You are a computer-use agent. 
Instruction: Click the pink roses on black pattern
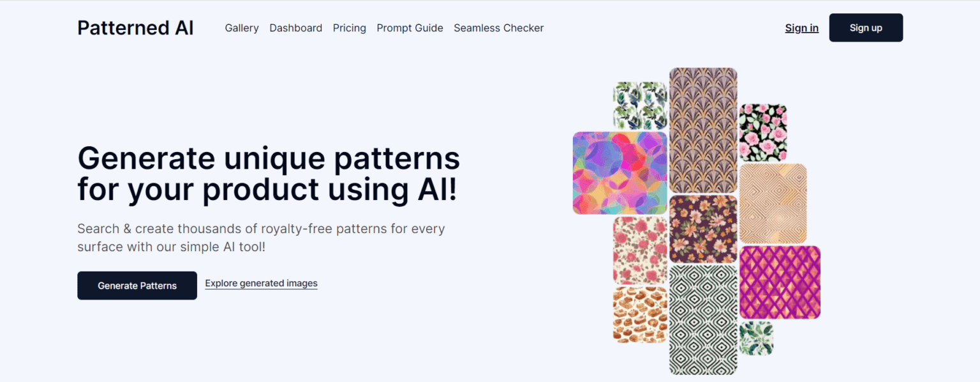click(x=763, y=131)
